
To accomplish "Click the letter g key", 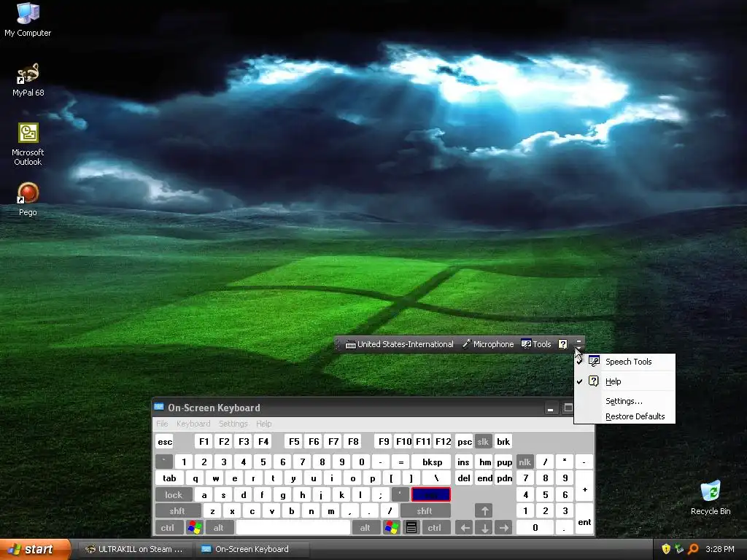I will point(282,495).
